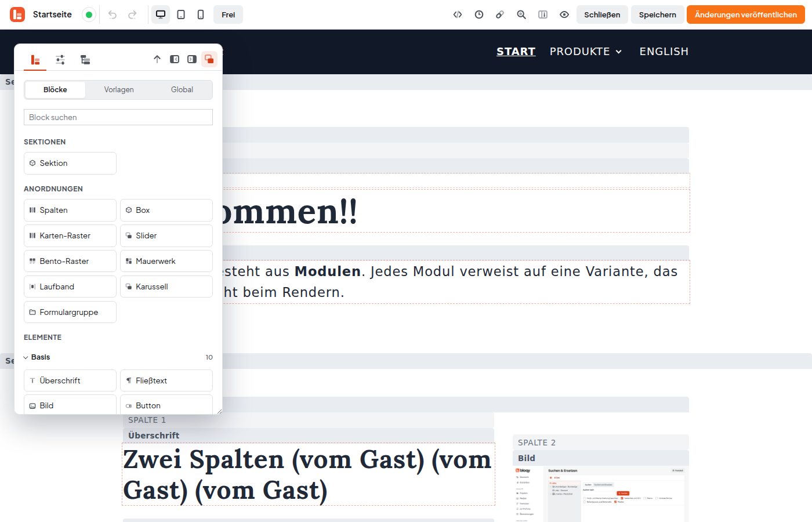Dock panel to the left side
Image resolution: width=812 pixels, height=522 pixels.
pyautogui.click(x=175, y=59)
